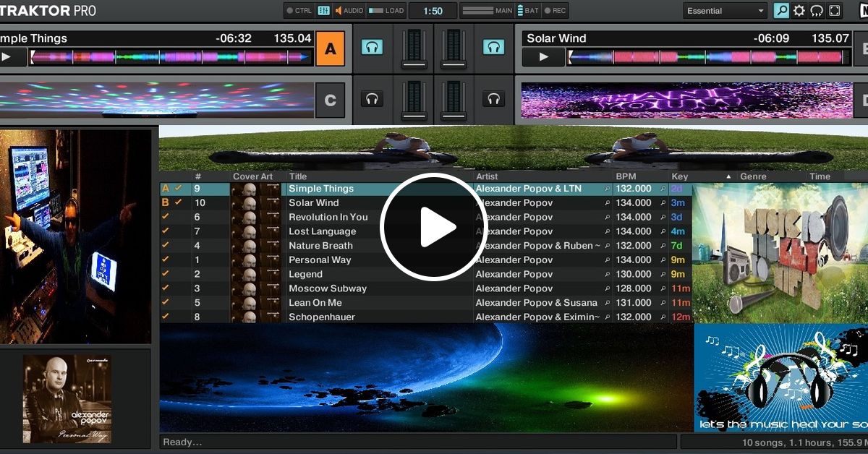This screenshot has height=454, width=868.
Task: Open the Traktor preferences gear icon
Action: tap(799, 10)
